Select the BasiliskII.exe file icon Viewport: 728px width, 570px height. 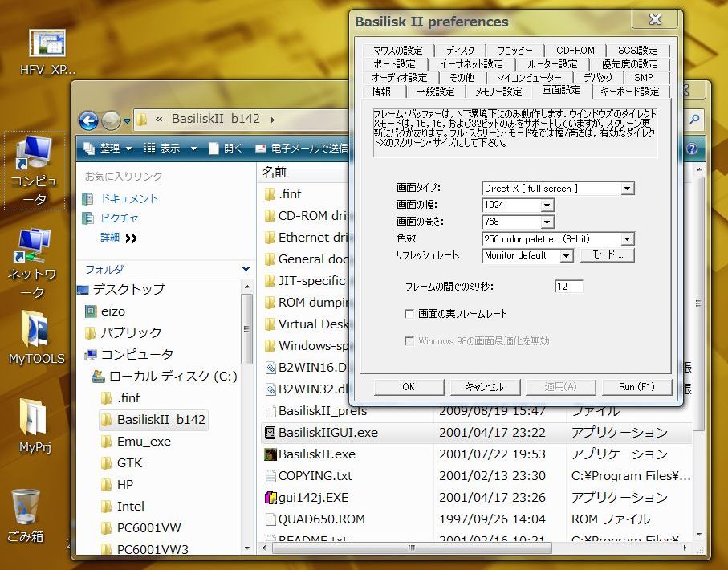click(x=270, y=454)
